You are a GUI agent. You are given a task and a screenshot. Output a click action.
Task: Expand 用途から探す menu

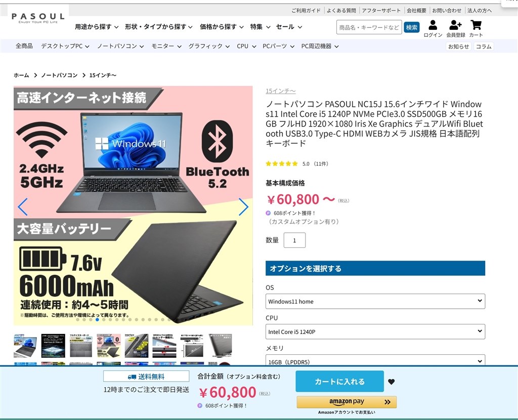click(x=97, y=27)
